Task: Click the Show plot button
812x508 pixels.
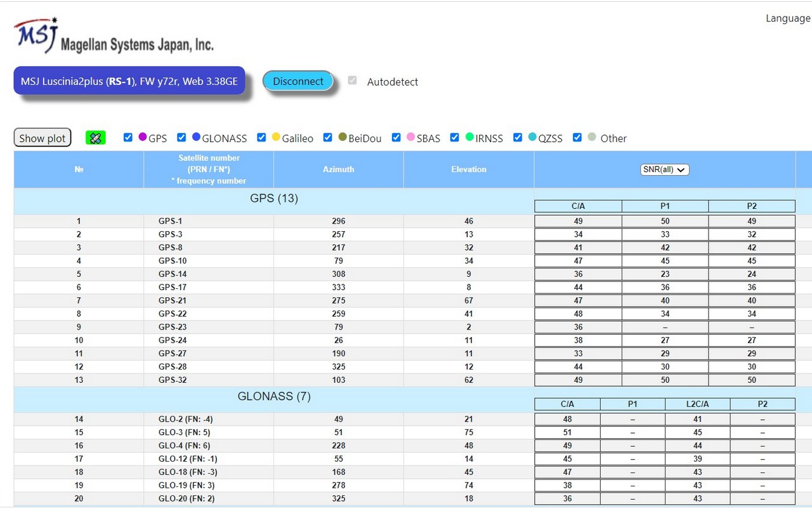Action: (x=42, y=137)
